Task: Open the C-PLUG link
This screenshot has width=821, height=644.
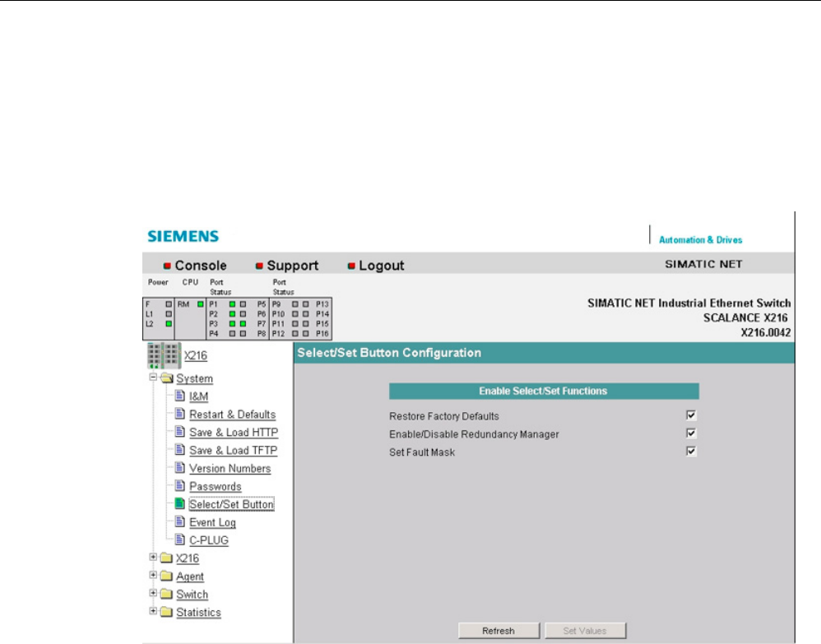Action: coord(209,540)
